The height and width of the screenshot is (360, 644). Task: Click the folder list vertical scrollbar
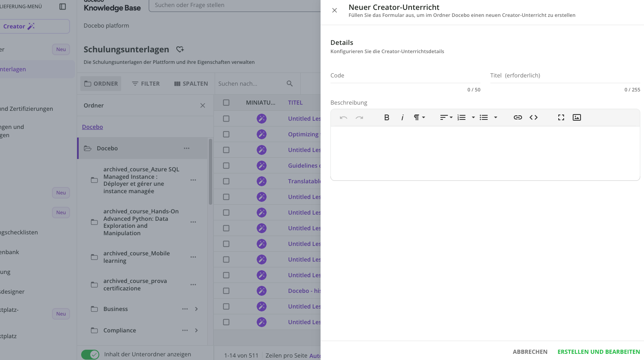(211, 172)
